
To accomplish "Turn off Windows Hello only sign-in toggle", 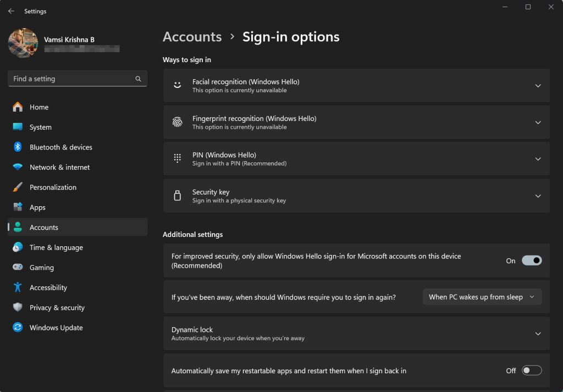I will click(532, 261).
